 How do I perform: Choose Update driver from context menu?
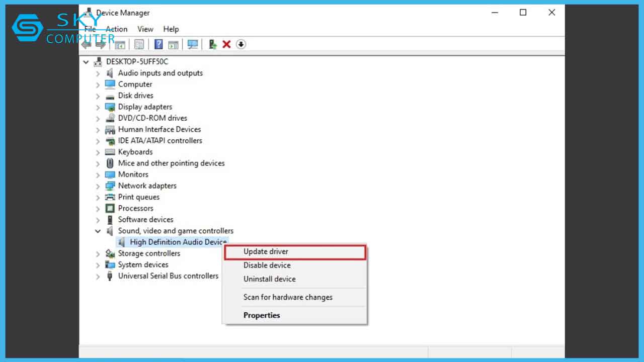click(x=266, y=251)
